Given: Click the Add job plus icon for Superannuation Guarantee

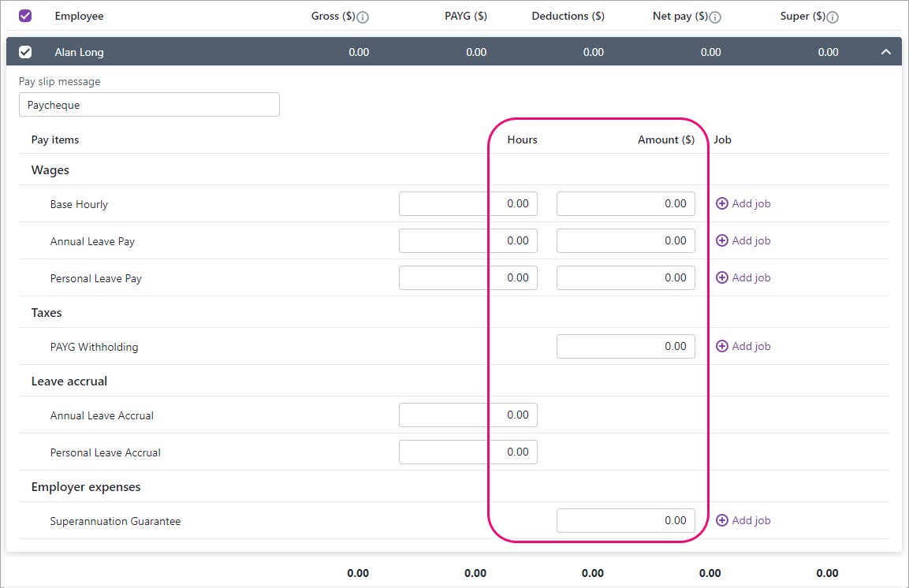Looking at the screenshot, I should pyautogui.click(x=722, y=520).
